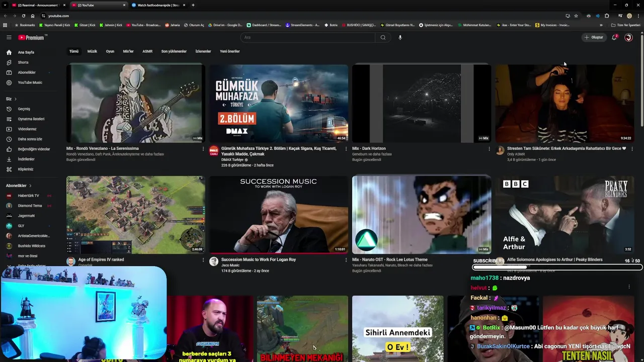
Task: Open the YouTube hamburger guide menu
Action: (9, 37)
